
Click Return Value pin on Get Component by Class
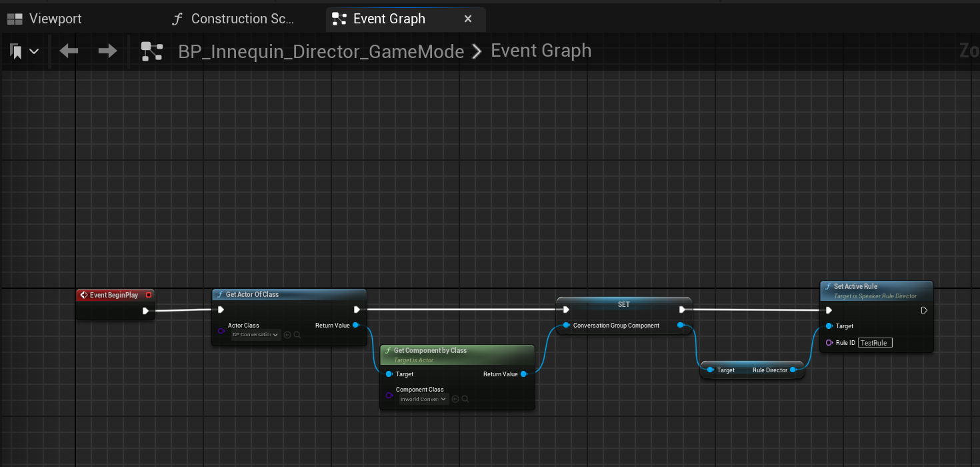[525, 374]
